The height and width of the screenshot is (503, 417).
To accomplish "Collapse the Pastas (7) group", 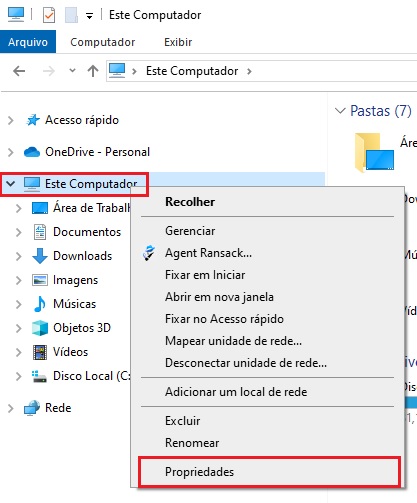I will tap(340, 111).
